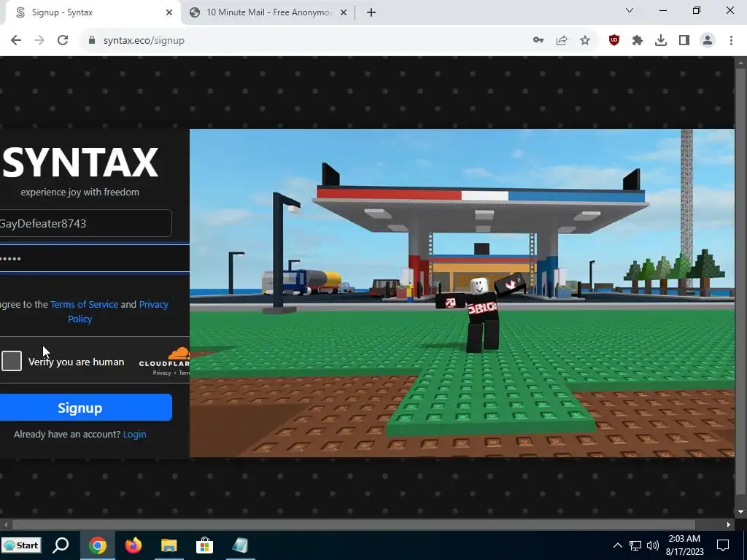Toggle the browser side panel
747x560 pixels.
tap(684, 41)
